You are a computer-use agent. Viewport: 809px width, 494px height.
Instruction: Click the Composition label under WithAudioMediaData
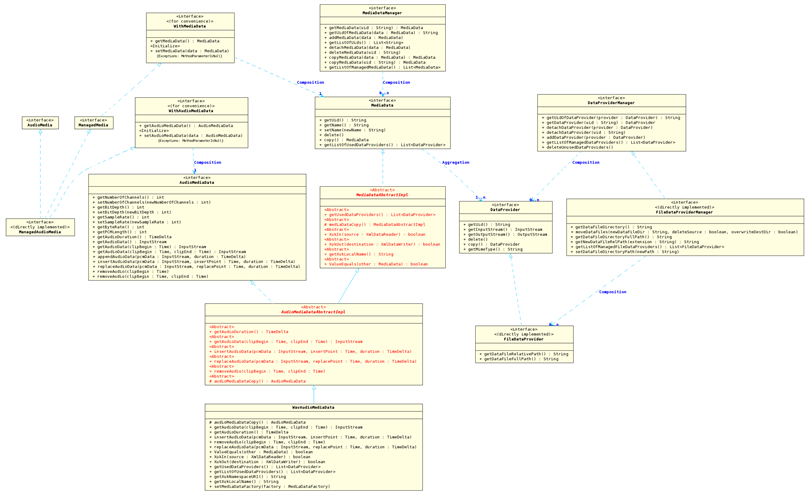[x=207, y=162]
